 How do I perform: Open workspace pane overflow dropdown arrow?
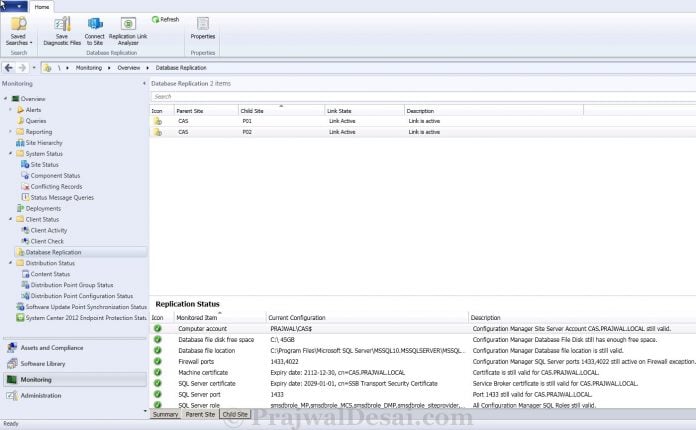click(145, 411)
